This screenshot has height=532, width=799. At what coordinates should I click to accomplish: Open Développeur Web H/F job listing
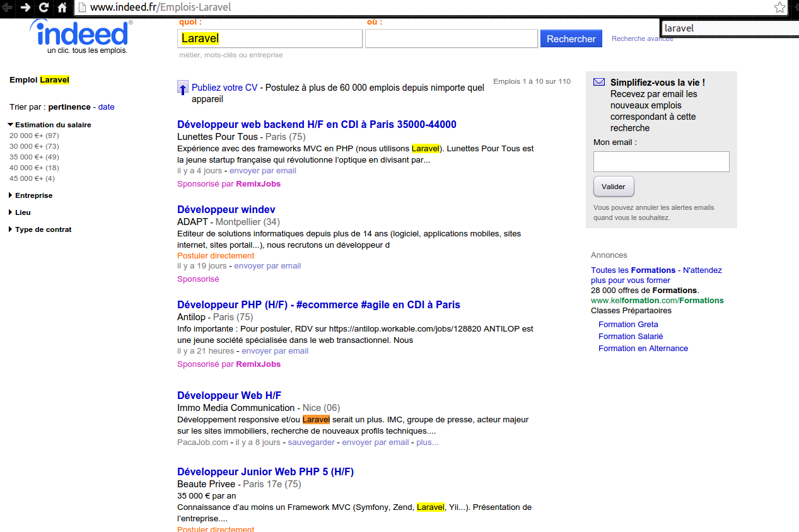coord(230,395)
